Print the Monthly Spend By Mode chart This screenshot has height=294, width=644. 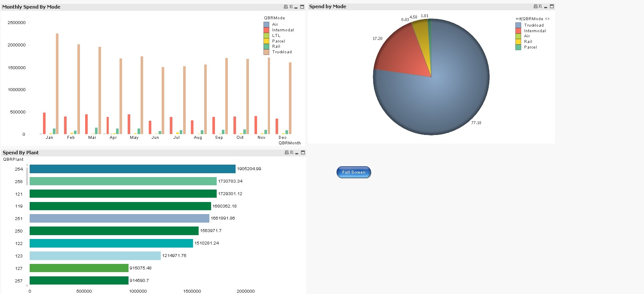click(285, 6)
